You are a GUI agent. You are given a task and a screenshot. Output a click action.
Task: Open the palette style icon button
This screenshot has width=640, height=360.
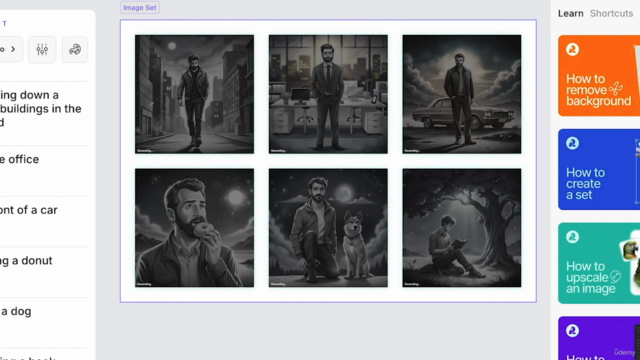pyautogui.click(x=75, y=50)
